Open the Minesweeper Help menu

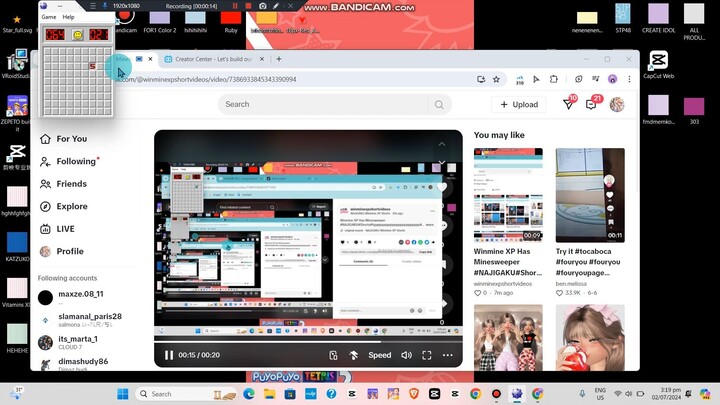coord(68,17)
